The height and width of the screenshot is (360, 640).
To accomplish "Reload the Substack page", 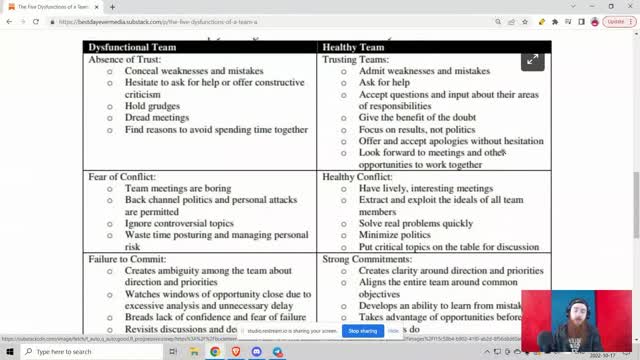I will pos(36,22).
